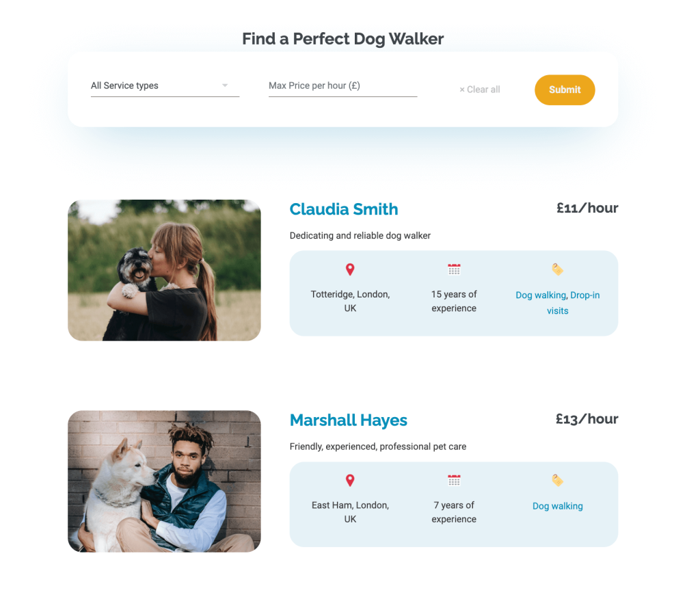Open the All Service types dropdown
700x601 pixels.
[165, 85]
